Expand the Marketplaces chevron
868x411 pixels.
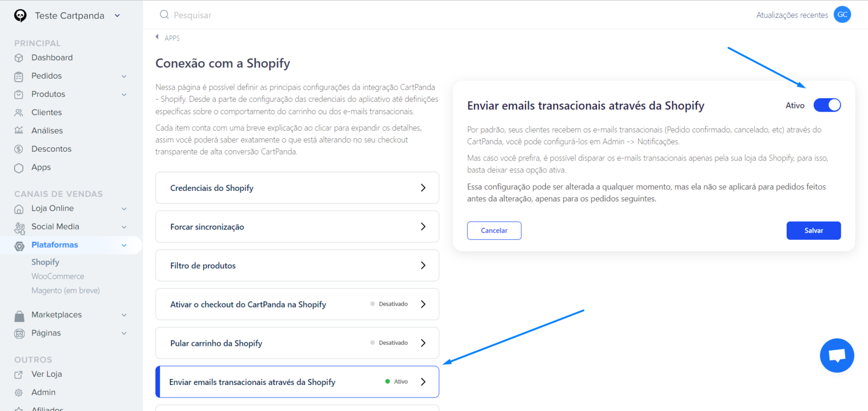click(x=124, y=315)
